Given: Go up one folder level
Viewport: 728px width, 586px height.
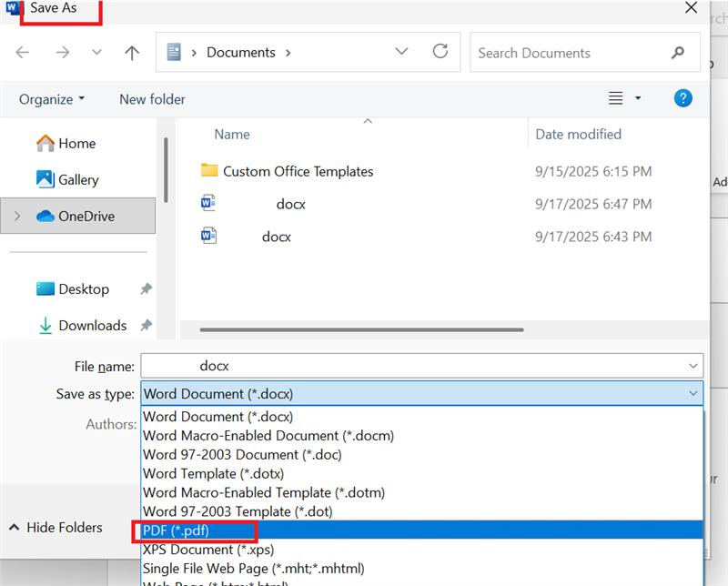Looking at the screenshot, I should [132, 53].
